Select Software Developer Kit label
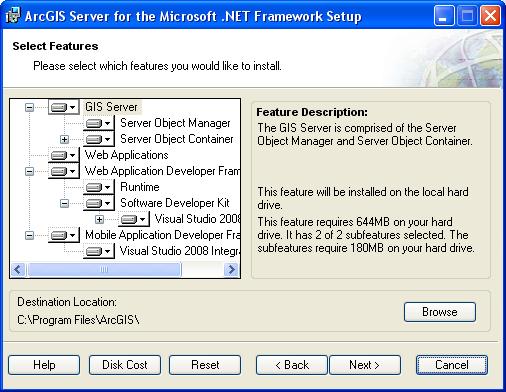The width and height of the screenshot is (506, 392). click(x=175, y=203)
